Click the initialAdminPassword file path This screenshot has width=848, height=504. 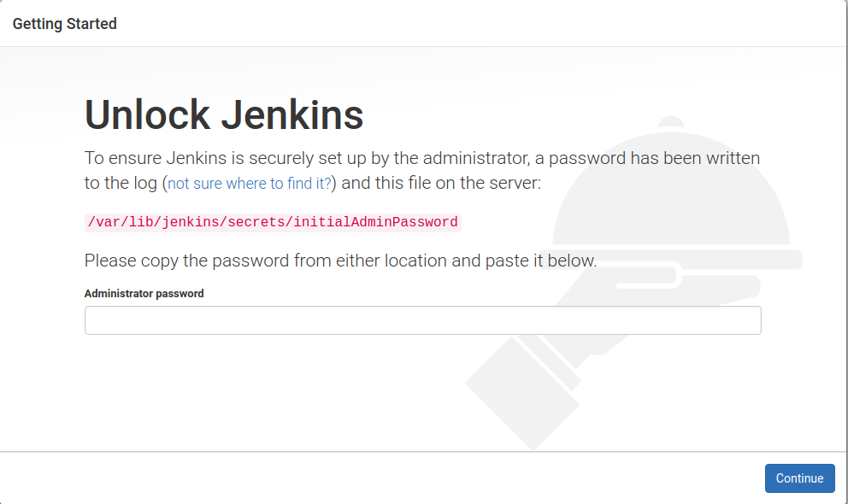coord(273,222)
